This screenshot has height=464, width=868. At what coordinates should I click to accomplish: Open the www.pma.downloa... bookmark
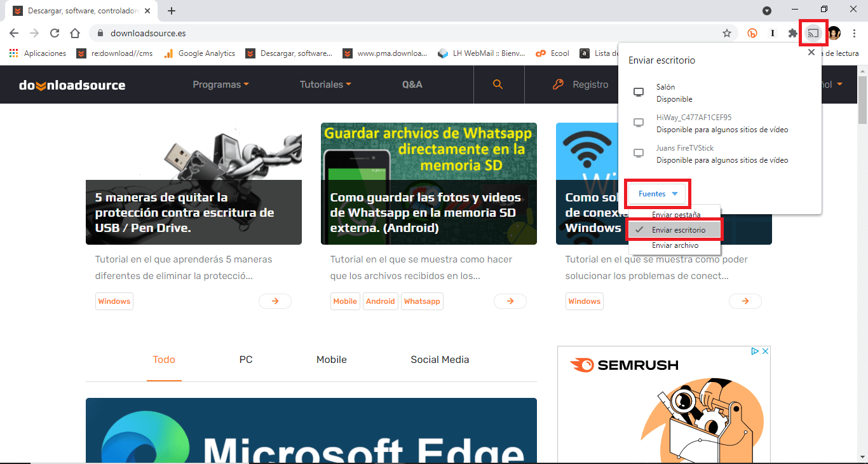tap(385, 53)
